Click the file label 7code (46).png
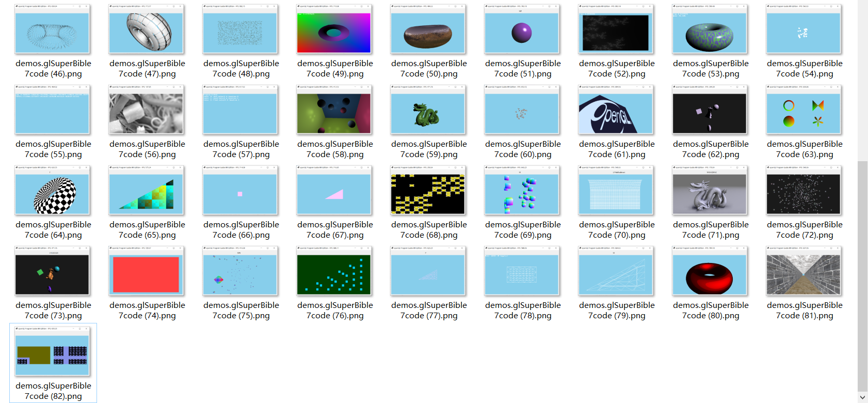This screenshot has height=403, width=868. click(53, 68)
